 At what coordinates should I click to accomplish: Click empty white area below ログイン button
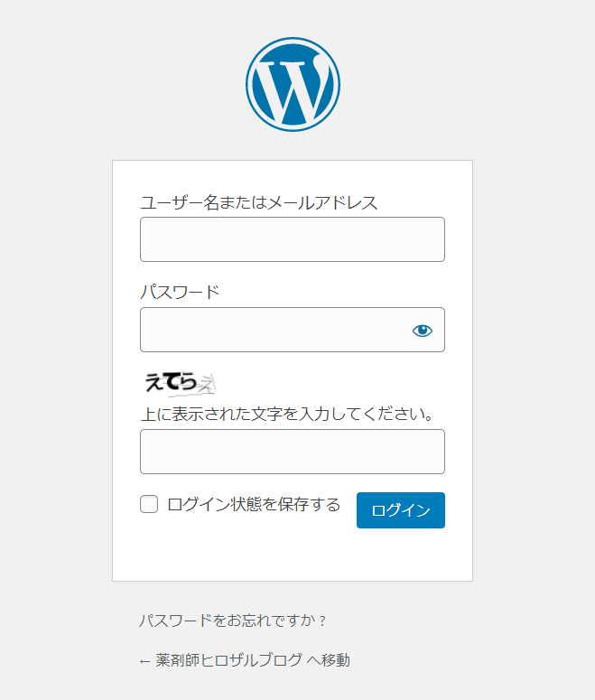293,555
